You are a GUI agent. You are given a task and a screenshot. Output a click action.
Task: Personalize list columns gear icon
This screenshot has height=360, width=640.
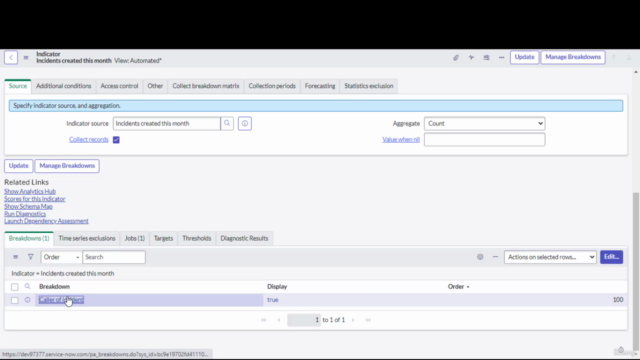click(x=480, y=257)
